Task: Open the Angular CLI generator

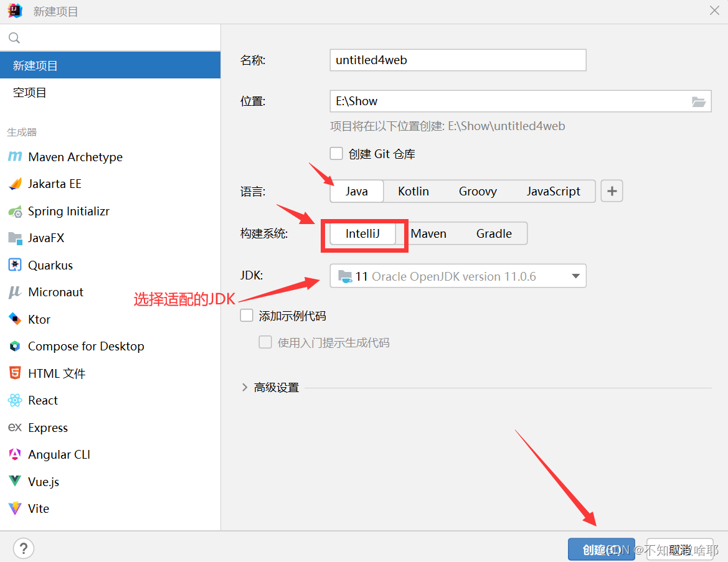Action: 110,454
